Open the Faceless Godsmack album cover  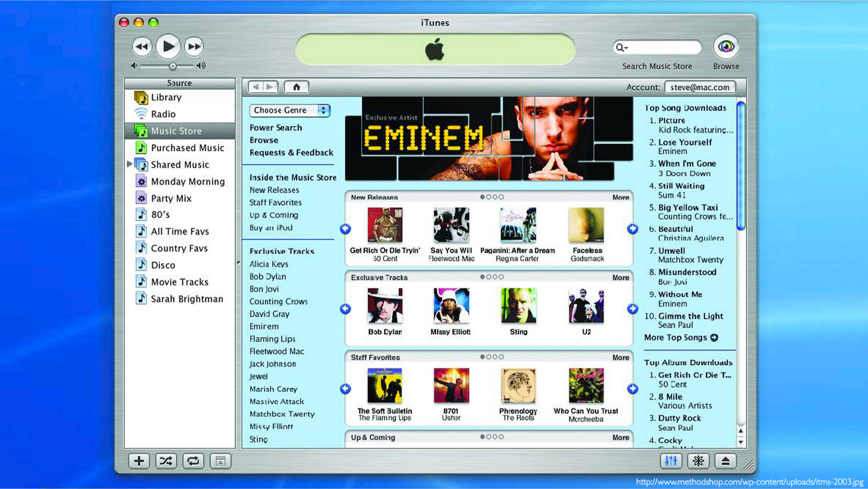(x=586, y=225)
